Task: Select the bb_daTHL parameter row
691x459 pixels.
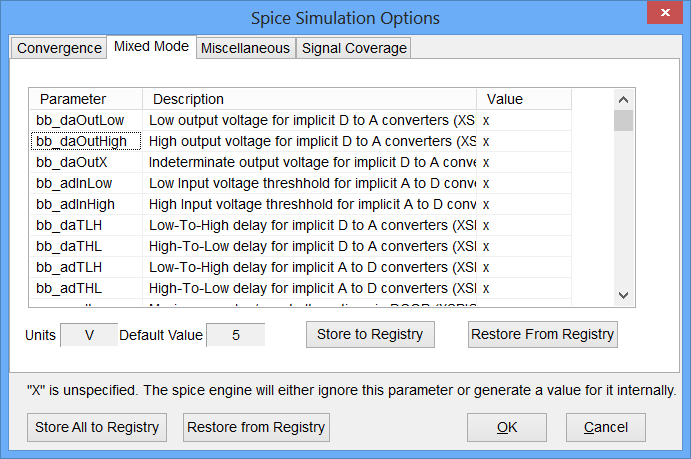Action: [69, 246]
